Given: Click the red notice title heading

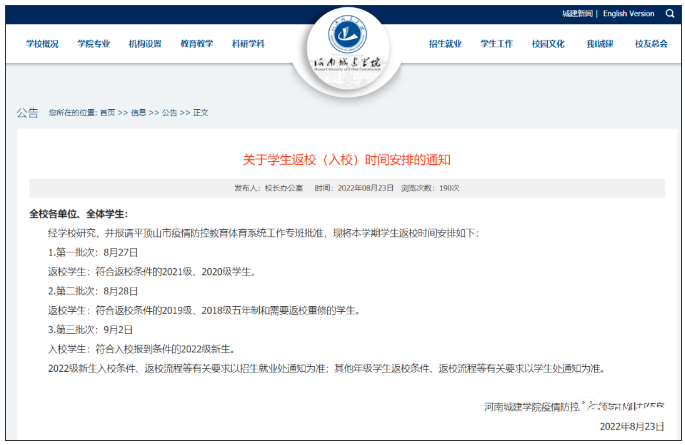Looking at the screenshot, I should 346,159.
